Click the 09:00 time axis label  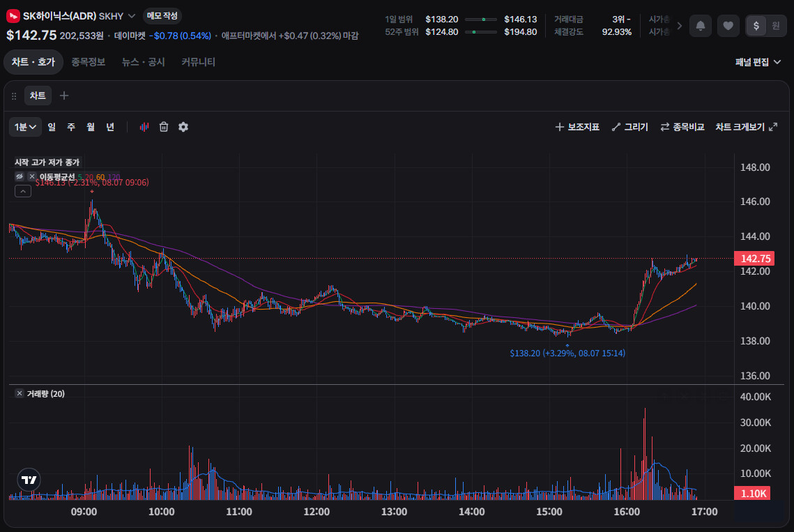click(x=84, y=512)
